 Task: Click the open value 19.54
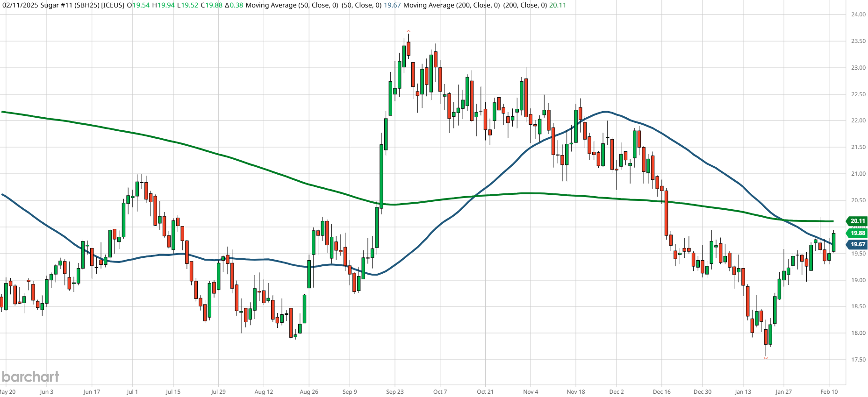click(x=141, y=5)
